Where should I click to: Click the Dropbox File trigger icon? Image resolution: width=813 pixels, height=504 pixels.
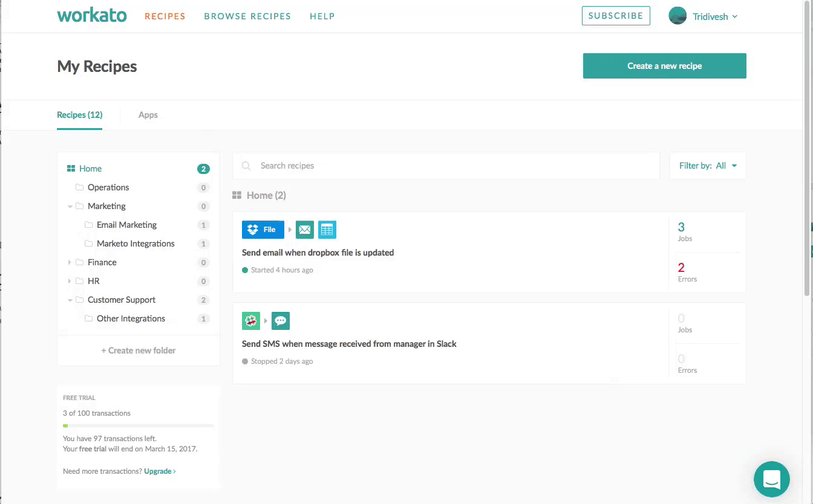point(263,230)
